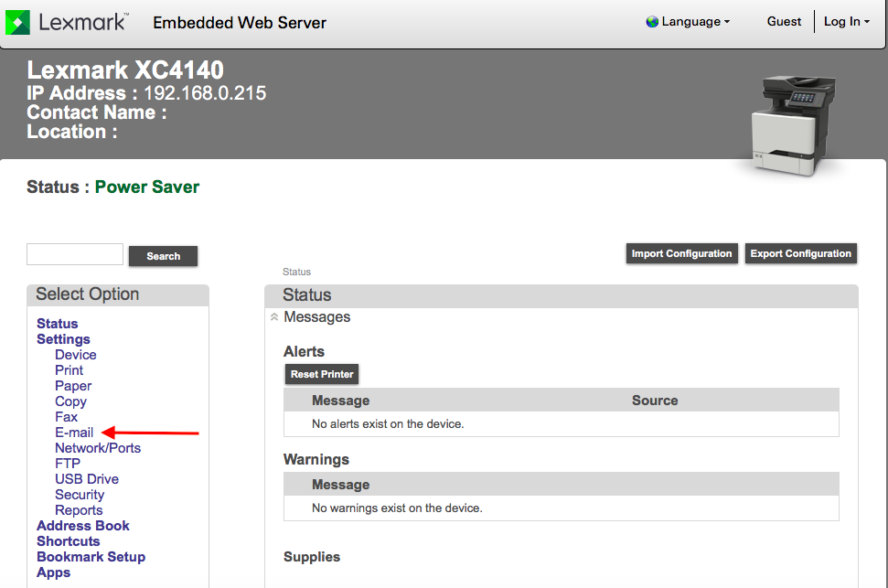Click the Import Configuration button
Viewport: 888px width, 588px height.
pos(681,254)
